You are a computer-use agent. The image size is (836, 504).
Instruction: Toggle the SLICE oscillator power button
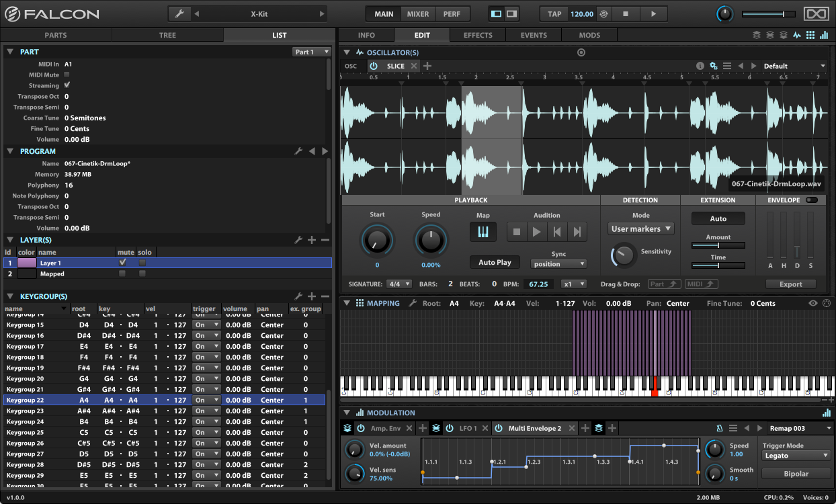[x=374, y=66]
